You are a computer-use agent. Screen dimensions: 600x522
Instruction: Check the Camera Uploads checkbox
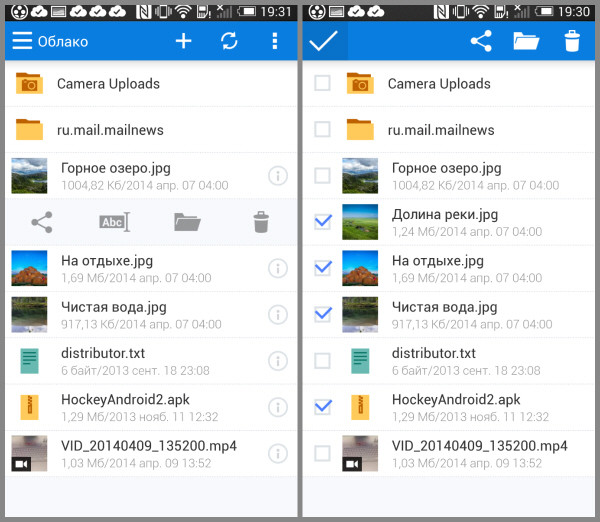[322, 83]
